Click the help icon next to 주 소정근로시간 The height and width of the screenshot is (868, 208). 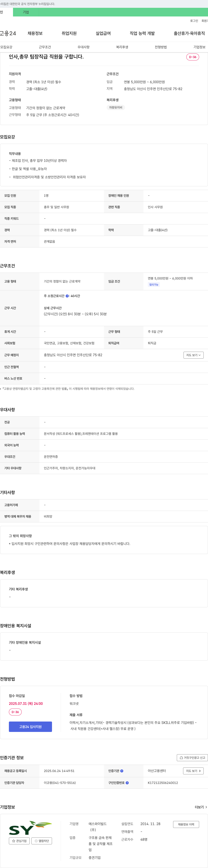(x=67, y=296)
